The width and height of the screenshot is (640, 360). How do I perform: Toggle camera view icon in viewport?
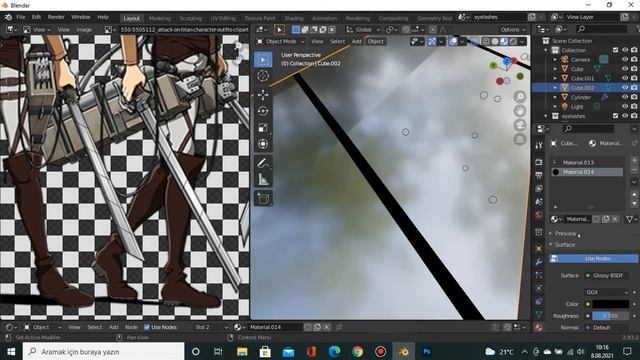coord(520,125)
